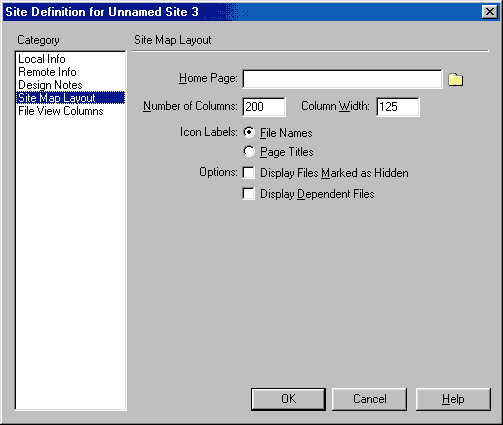The width and height of the screenshot is (503, 425).
Task: Confirm settings with the OK button
Action: pos(288,399)
